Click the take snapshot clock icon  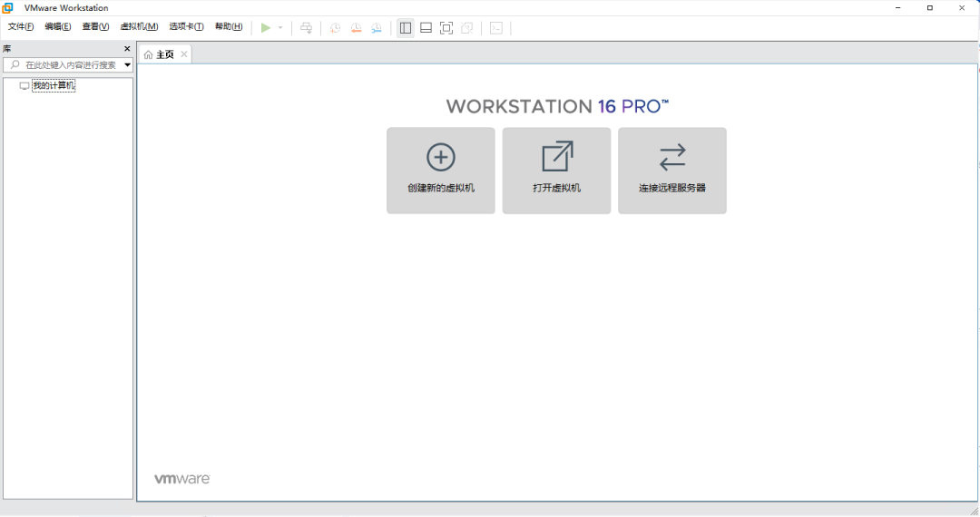[x=335, y=27]
